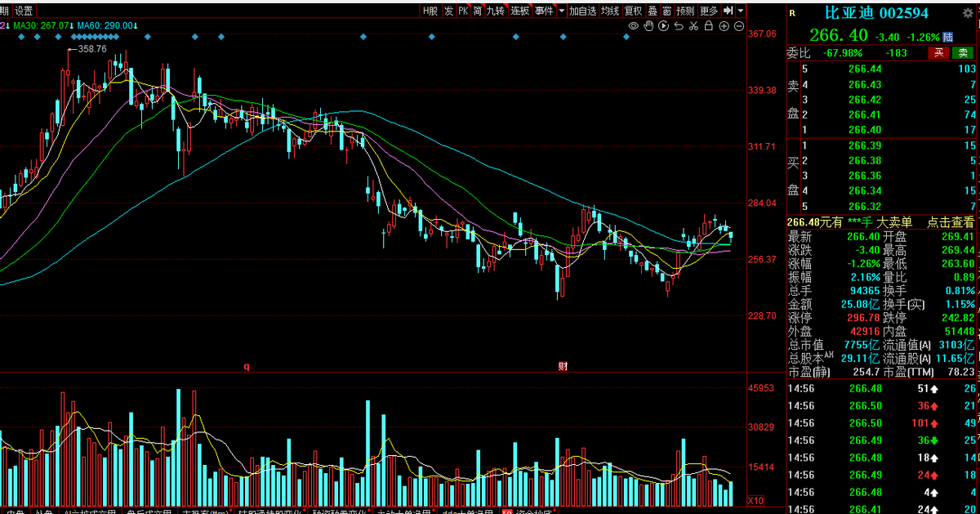The height and width of the screenshot is (514, 980).
Task: Click the red 财 financial report marker
Action: [563, 366]
